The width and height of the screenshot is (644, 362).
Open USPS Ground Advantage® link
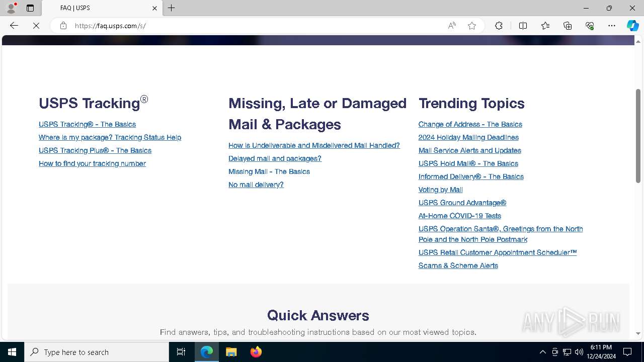pos(462,203)
